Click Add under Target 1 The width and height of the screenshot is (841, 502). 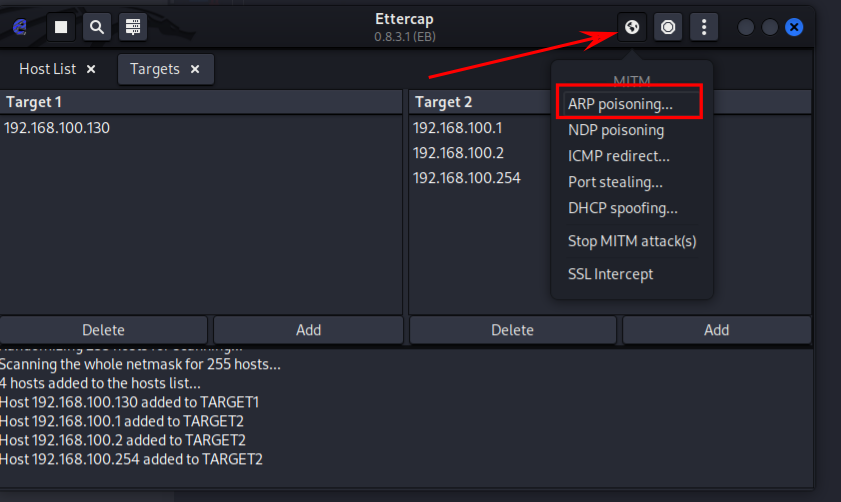click(x=308, y=330)
